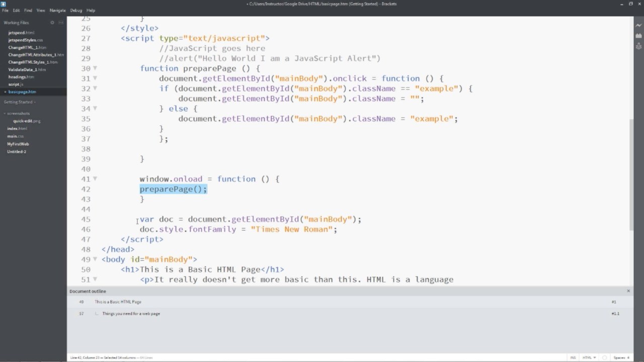Select basicpage.htm in Working Files
Viewport: 644px width, 362px height.
(x=22, y=92)
